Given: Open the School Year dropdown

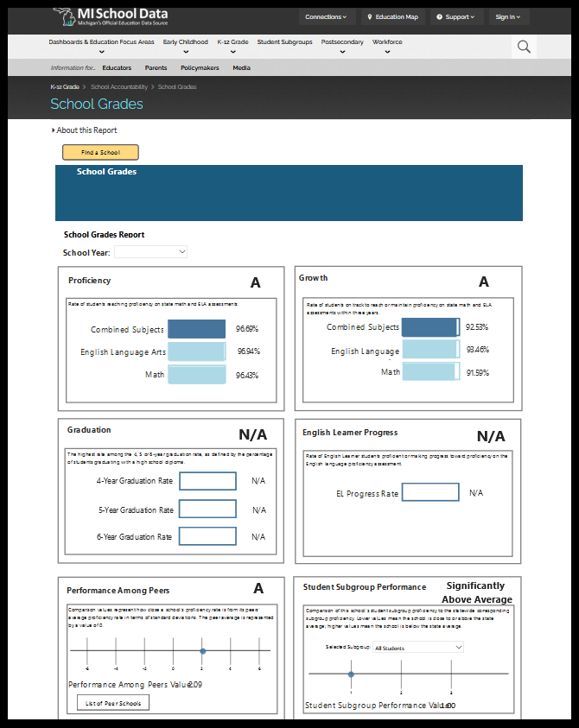Looking at the screenshot, I should coord(150,251).
